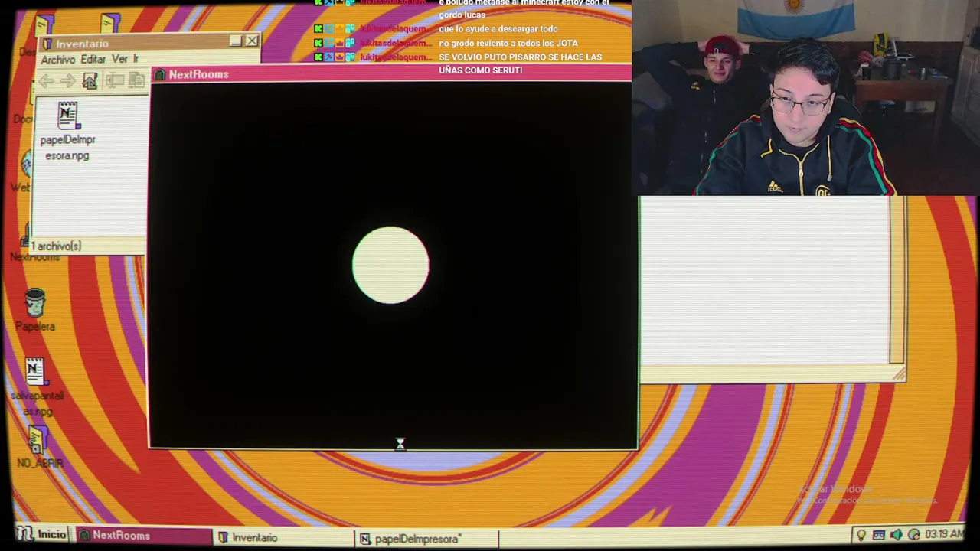Go up one folder in Inventario

pos(90,80)
